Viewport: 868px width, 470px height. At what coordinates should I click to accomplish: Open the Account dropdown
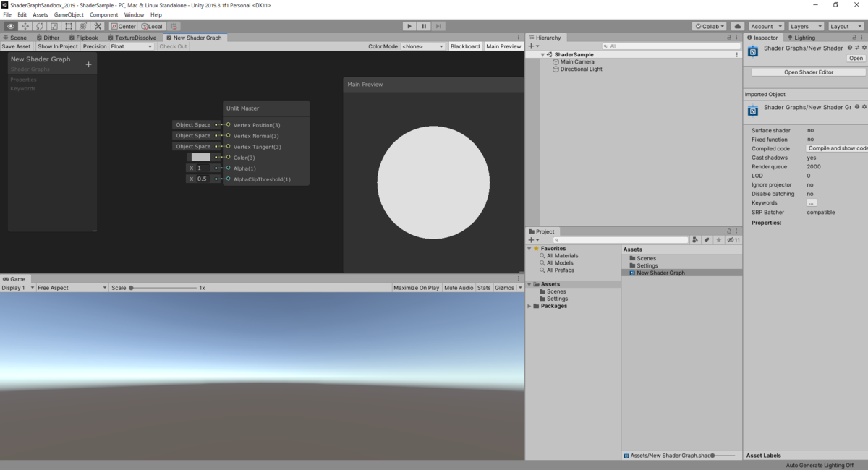pos(766,26)
